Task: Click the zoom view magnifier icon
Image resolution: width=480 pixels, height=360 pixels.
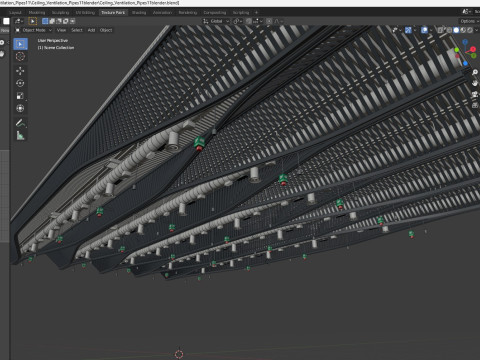Action: click(x=475, y=72)
